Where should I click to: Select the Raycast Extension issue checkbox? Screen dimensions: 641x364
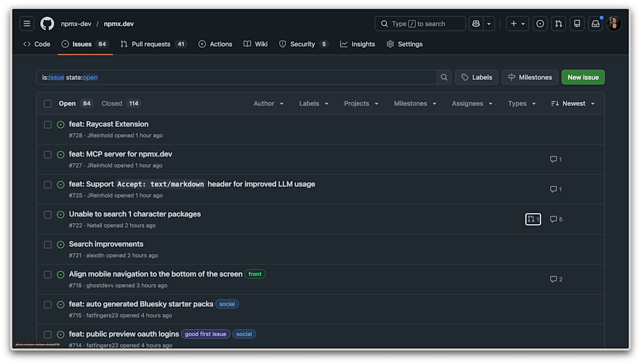coord(48,125)
